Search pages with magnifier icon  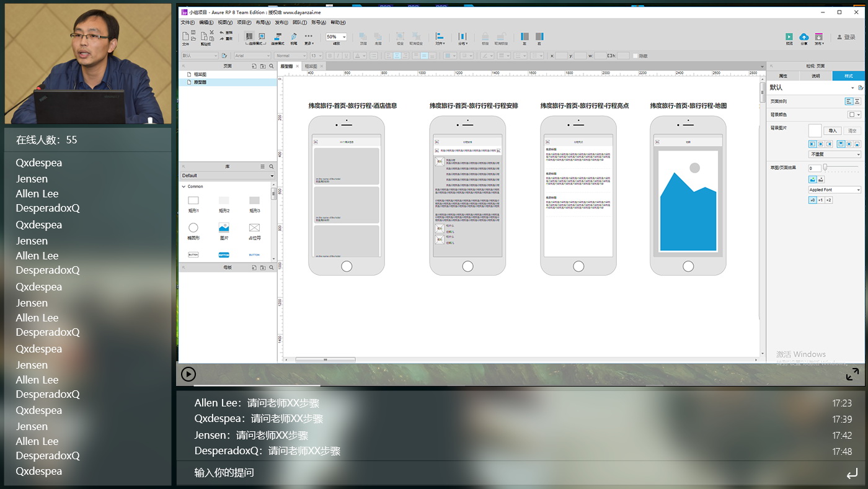pos(271,66)
